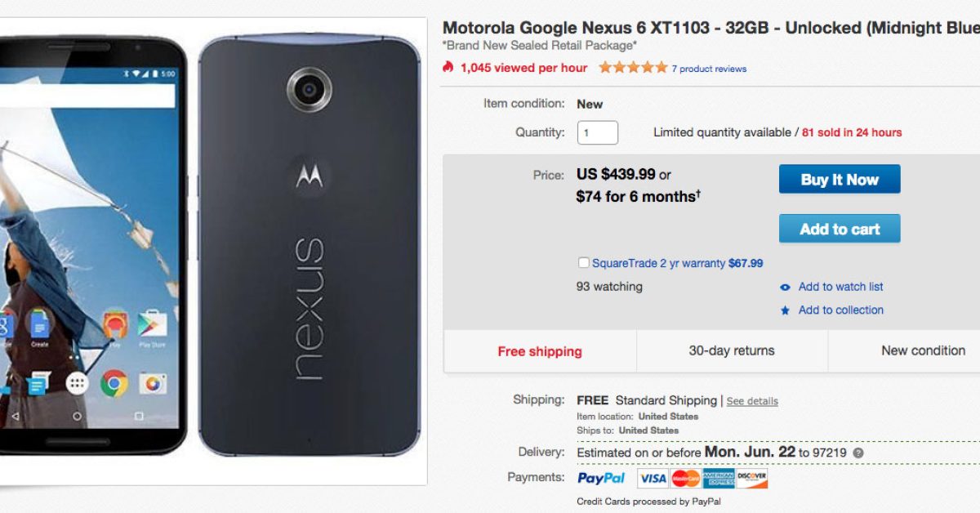The height and width of the screenshot is (513, 980).
Task: Click the red flame icon beside views
Action: tap(448, 67)
